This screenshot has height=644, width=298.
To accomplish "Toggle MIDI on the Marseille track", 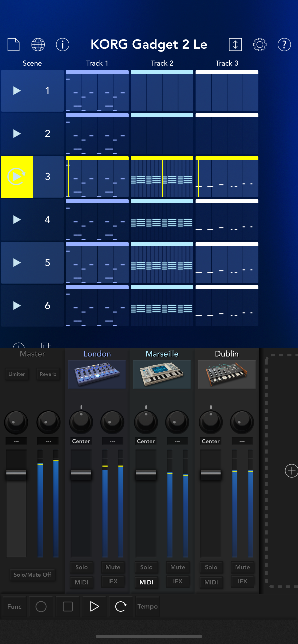I will click(x=146, y=582).
